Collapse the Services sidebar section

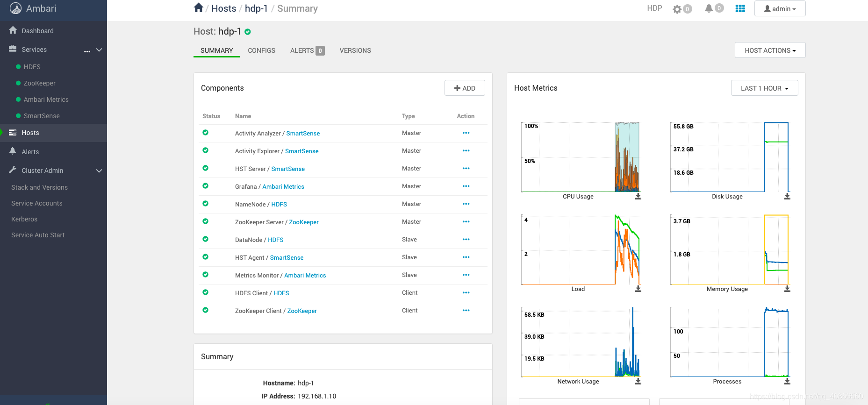99,50
